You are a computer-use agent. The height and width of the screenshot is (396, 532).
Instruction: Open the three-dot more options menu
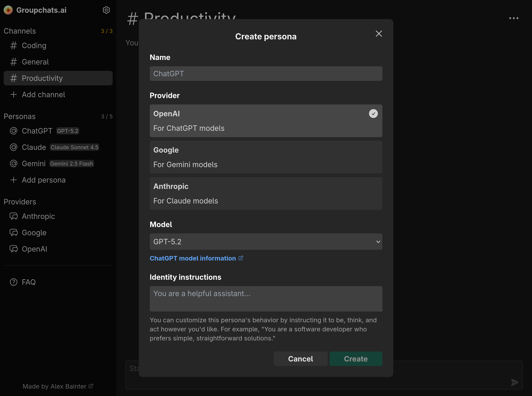click(514, 18)
